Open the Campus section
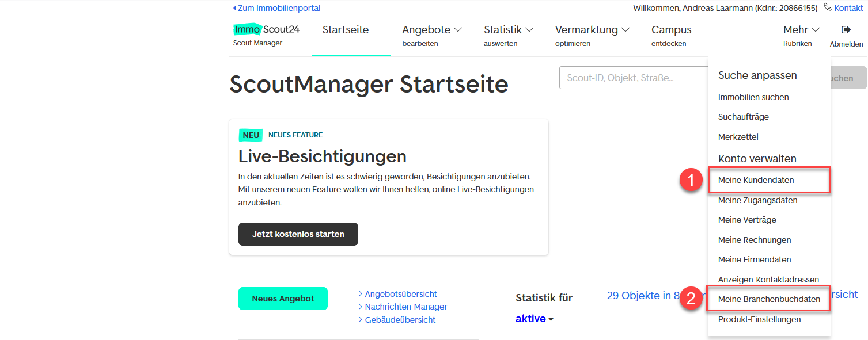The width and height of the screenshot is (868, 340). [671, 30]
